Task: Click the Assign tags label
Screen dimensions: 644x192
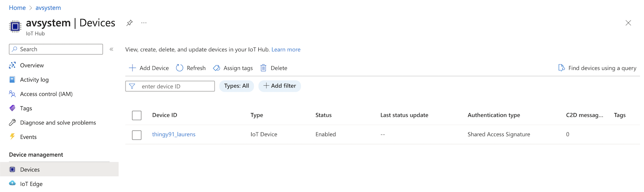Action: pos(238,68)
